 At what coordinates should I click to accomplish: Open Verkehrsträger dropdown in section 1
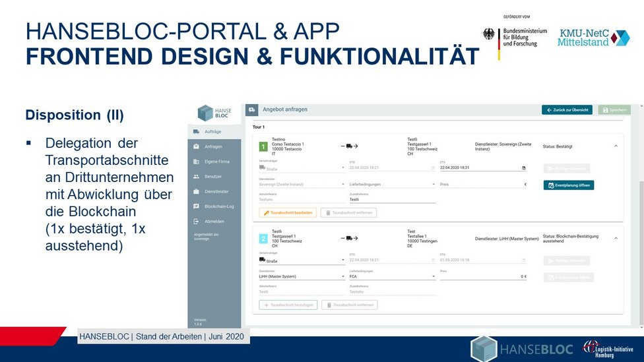click(x=302, y=168)
